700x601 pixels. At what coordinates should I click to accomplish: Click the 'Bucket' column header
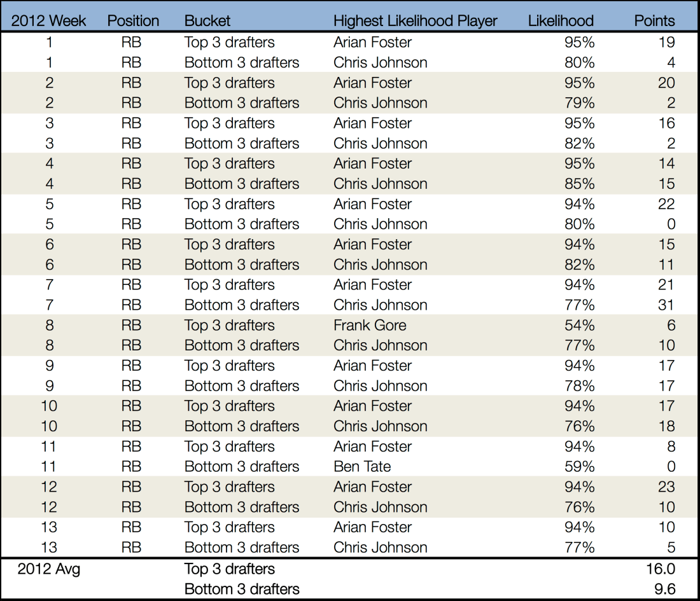pyautogui.click(x=208, y=20)
